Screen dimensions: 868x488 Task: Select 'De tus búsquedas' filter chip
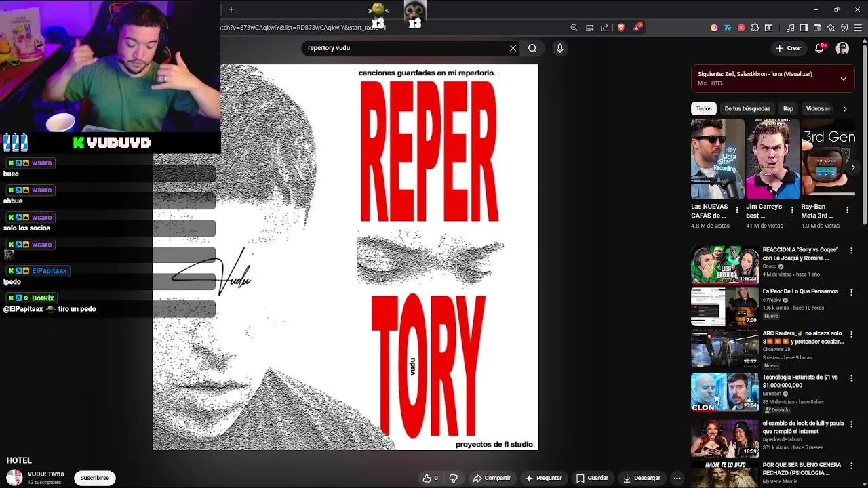point(747,108)
